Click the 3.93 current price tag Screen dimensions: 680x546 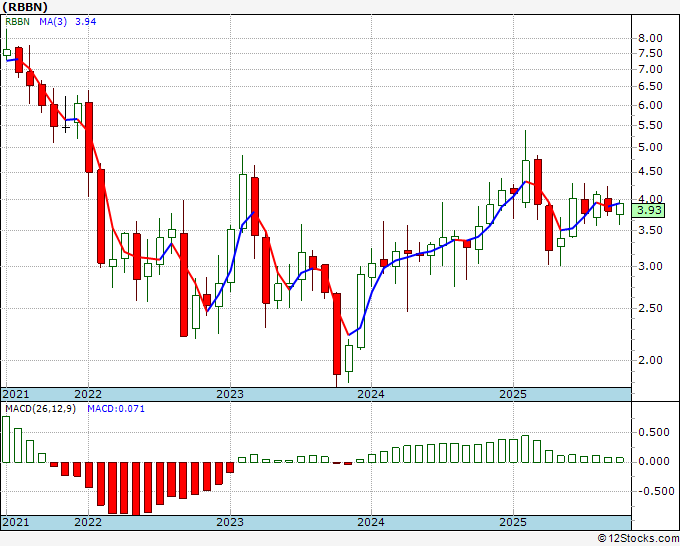point(649,211)
